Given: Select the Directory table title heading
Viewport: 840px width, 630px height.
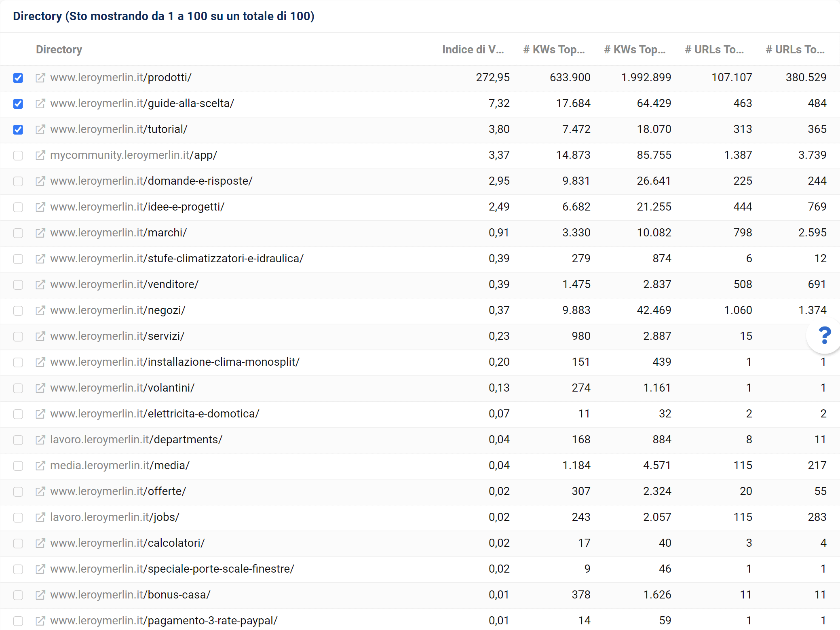Looking at the screenshot, I should (x=164, y=16).
